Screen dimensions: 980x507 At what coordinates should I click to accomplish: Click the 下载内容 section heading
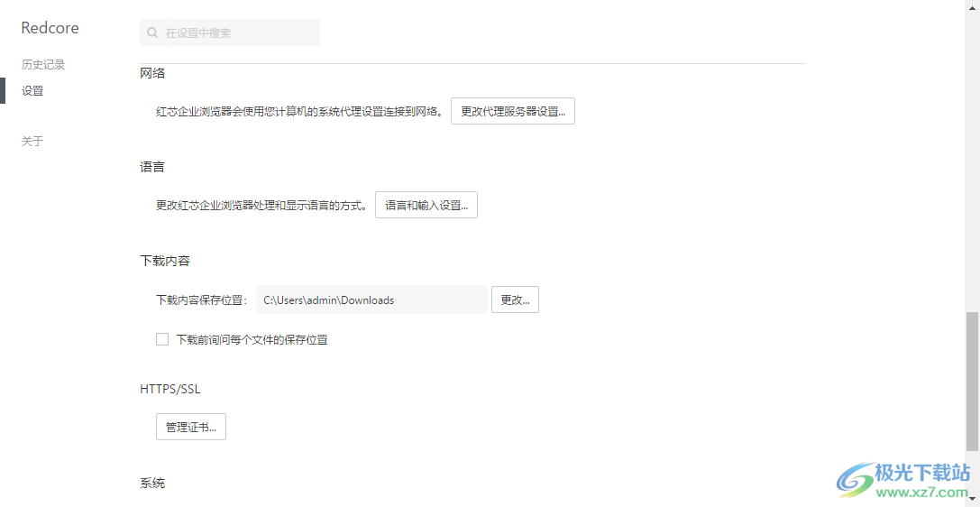(165, 262)
